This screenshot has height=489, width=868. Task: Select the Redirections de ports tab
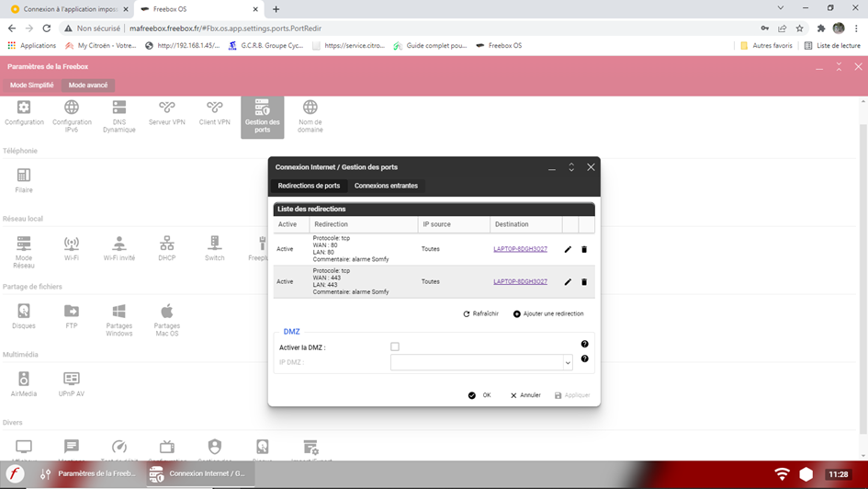[309, 186]
